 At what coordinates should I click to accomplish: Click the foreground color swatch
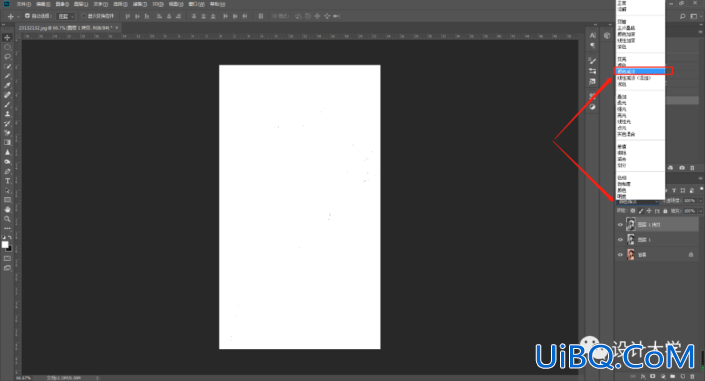tap(5, 245)
